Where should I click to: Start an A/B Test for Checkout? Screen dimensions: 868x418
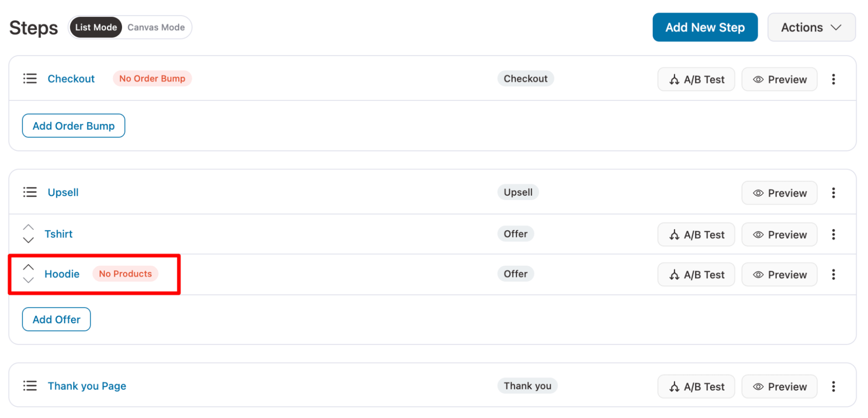(x=696, y=79)
